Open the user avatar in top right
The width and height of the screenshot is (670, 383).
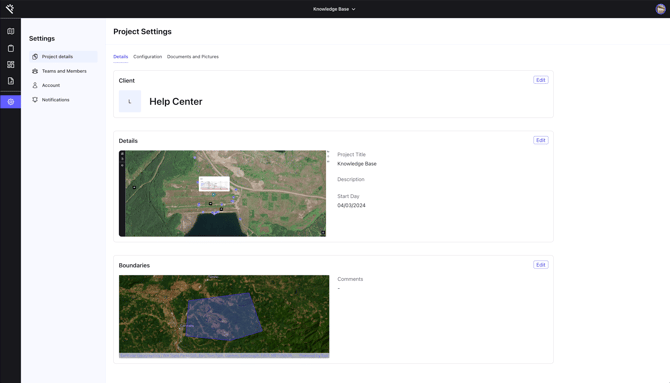pos(661,9)
